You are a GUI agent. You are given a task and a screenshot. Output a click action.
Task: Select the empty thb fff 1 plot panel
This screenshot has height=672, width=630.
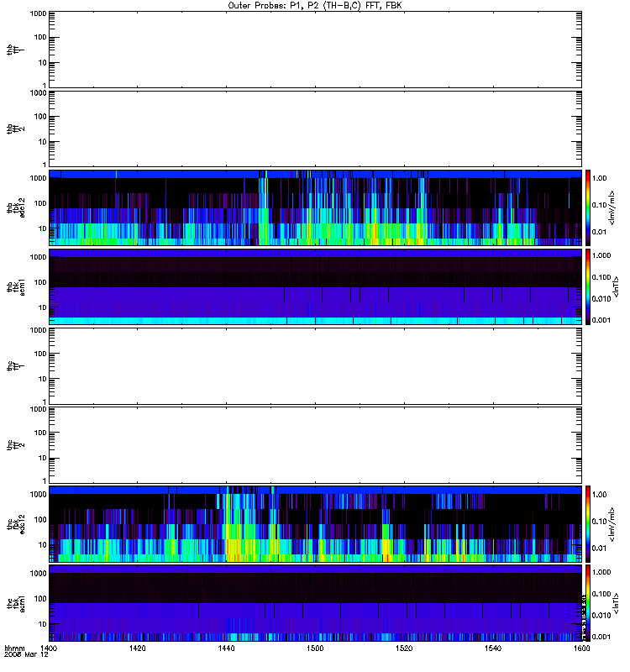(316, 50)
